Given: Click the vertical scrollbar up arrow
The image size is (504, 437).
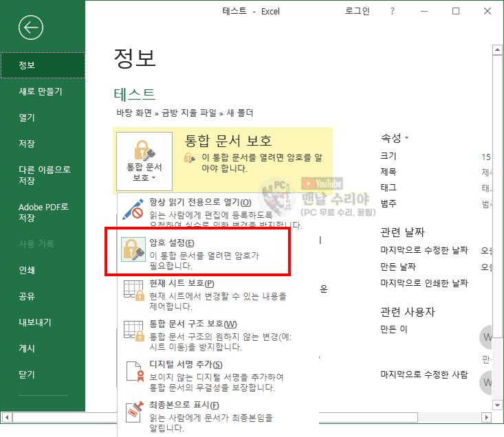Looking at the screenshot, I should [497, 49].
